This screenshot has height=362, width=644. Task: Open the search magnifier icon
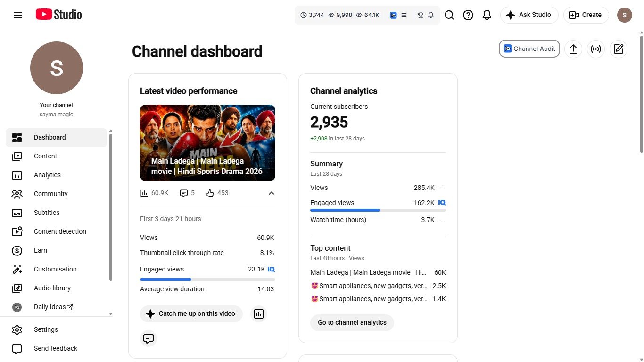(x=449, y=15)
